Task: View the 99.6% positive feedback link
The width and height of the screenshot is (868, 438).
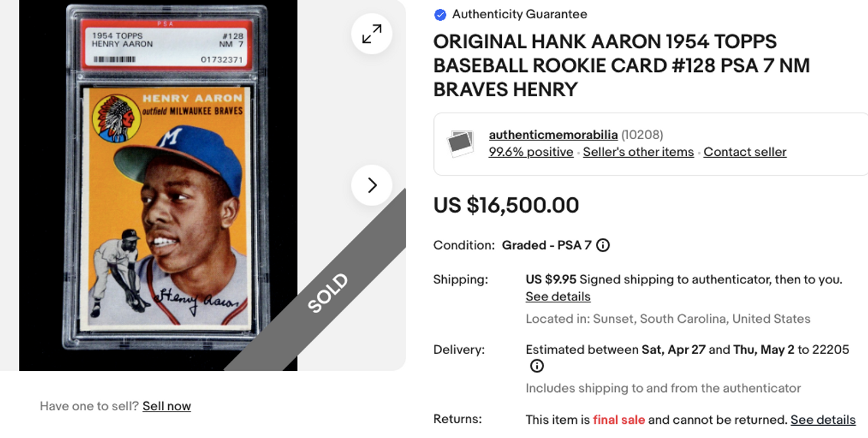Action: pos(531,152)
